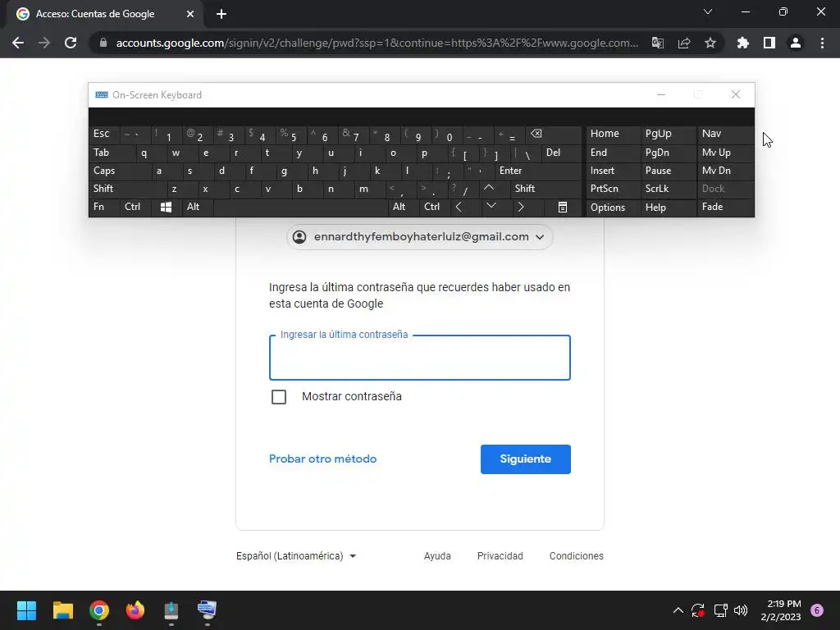Open the Chrome tab search chevron
Image resolution: width=840 pixels, height=630 pixels.
(x=708, y=11)
